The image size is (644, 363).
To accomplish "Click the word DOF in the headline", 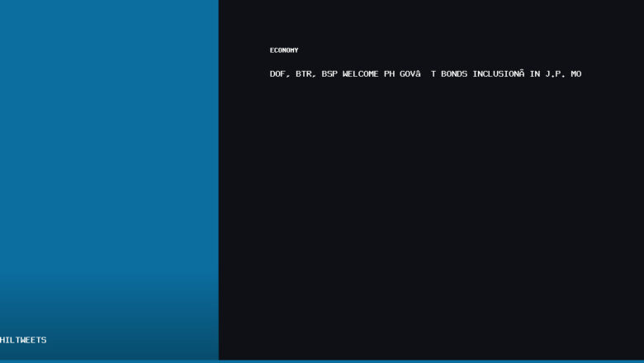I will 278,74.
